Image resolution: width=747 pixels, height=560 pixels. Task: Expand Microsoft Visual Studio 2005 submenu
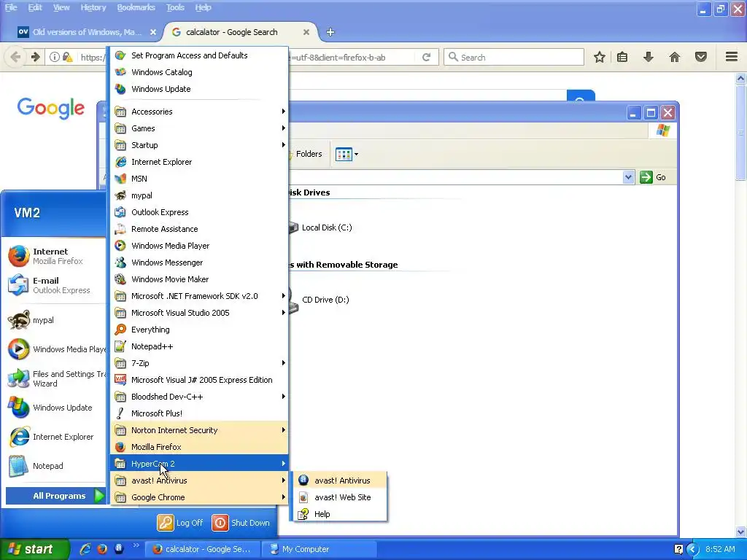[199, 312]
